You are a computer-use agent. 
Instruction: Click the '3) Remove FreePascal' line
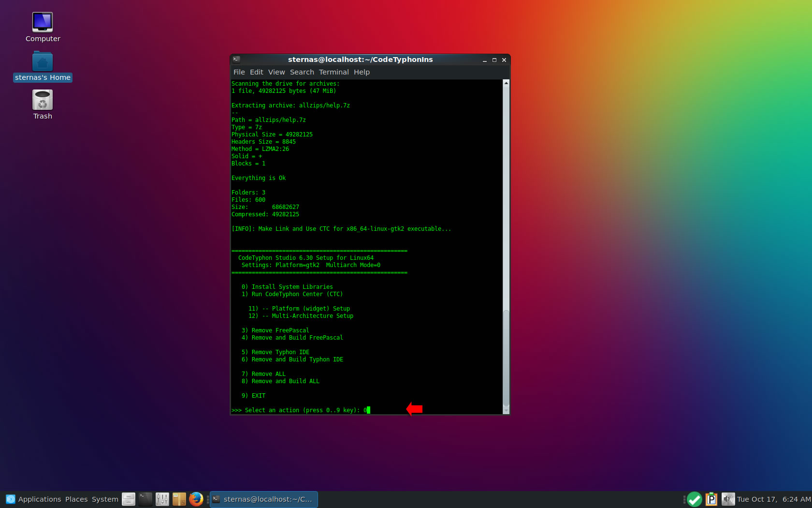click(x=275, y=330)
